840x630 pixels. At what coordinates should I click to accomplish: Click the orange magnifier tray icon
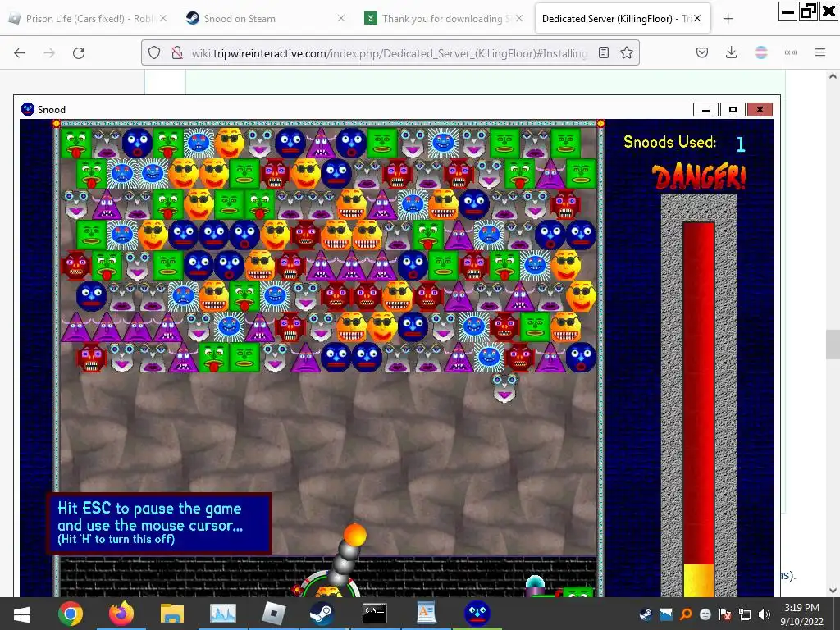click(686, 614)
